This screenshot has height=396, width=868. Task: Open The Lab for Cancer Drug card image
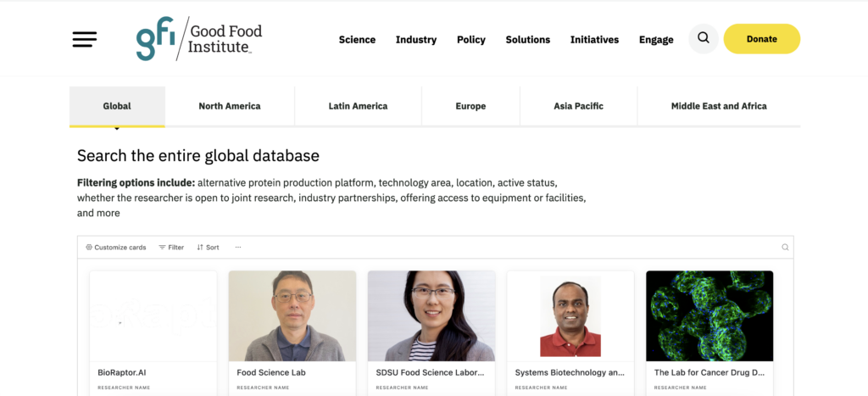tap(709, 315)
